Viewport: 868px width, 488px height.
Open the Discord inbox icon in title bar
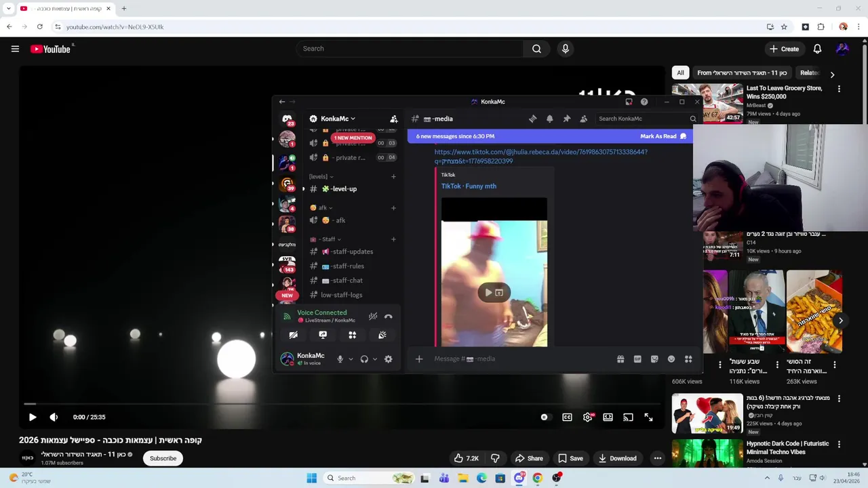[x=629, y=102]
